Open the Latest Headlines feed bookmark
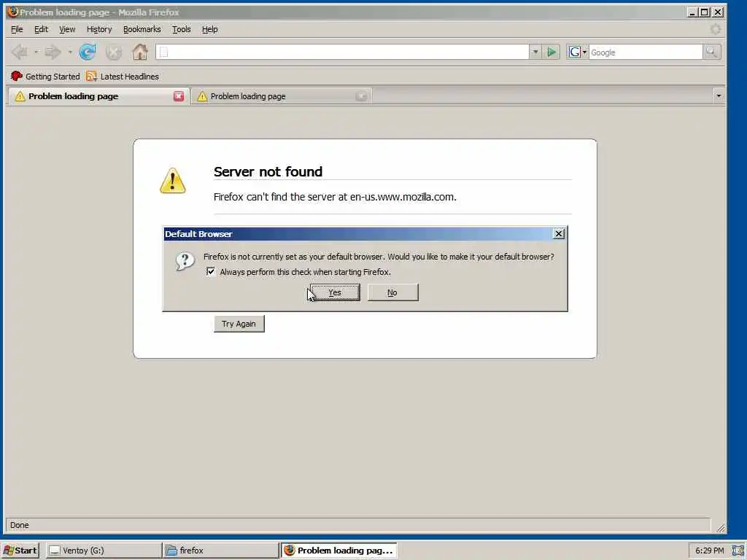 pyautogui.click(x=123, y=76)
